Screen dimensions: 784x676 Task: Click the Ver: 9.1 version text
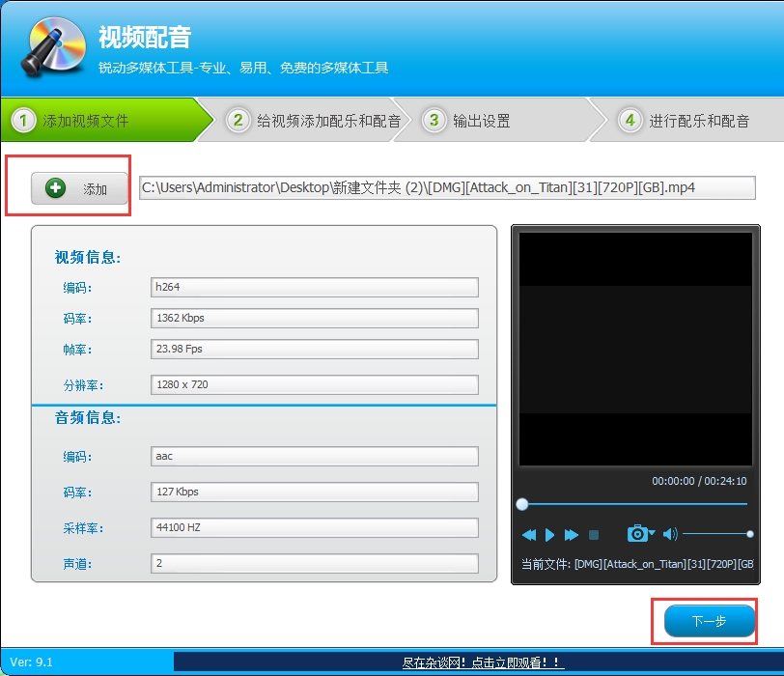coord(32,662)
